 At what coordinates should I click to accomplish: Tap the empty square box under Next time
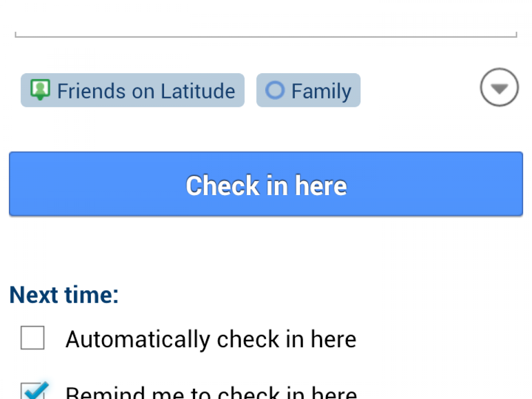(x=32, y=338)
